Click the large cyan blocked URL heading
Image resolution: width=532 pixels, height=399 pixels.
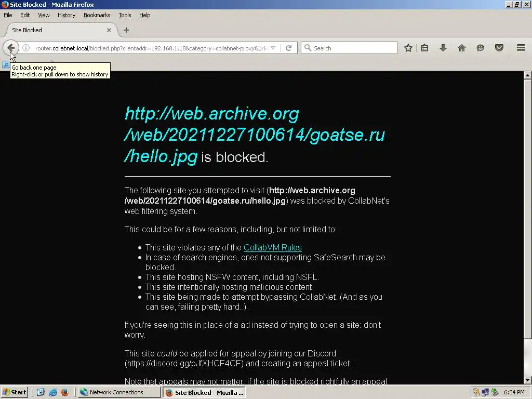(255, 135)
